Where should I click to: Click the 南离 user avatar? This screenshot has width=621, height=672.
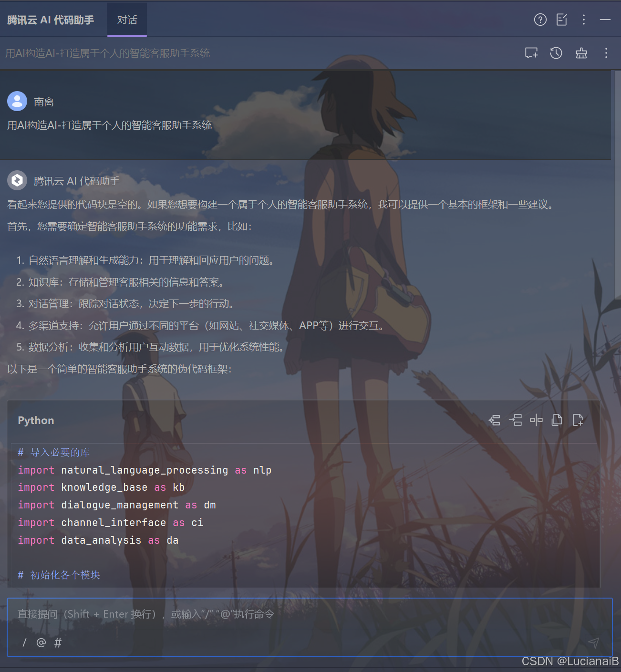click(x=17, y=101)
